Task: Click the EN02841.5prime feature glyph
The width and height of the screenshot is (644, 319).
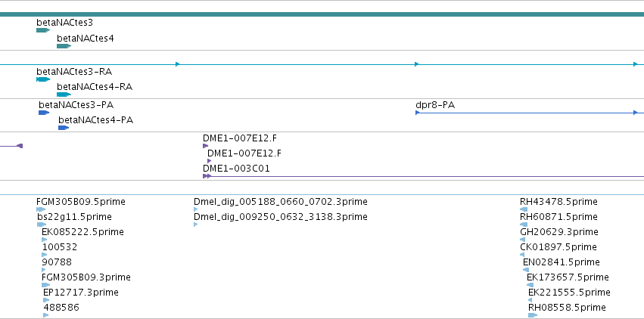Action: 526,270
